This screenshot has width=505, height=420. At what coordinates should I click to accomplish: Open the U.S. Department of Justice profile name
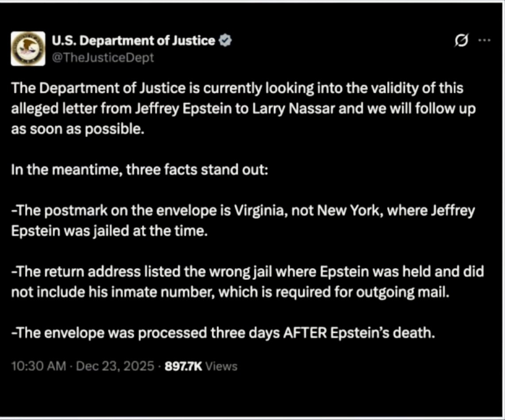133,41
